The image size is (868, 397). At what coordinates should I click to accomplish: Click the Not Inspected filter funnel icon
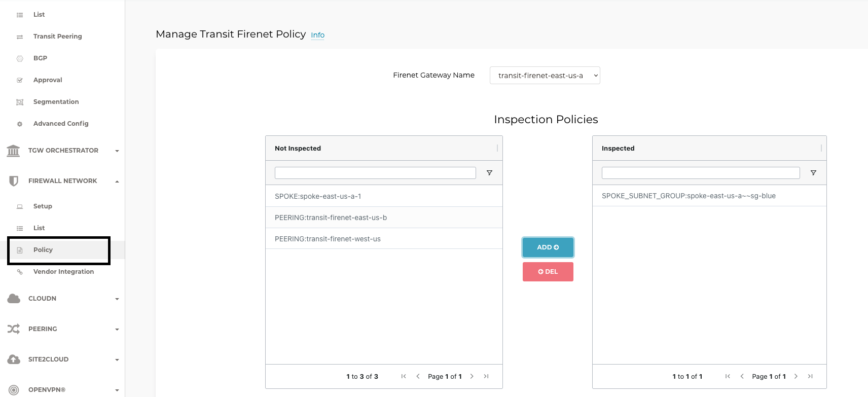point(489,173)
